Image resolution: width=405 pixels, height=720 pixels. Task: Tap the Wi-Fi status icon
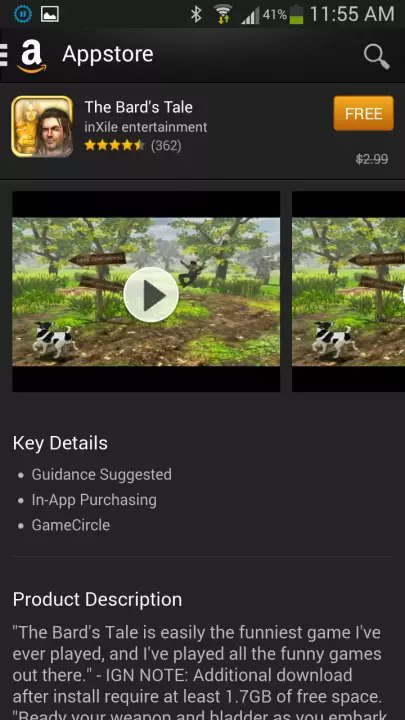point(223,14)
